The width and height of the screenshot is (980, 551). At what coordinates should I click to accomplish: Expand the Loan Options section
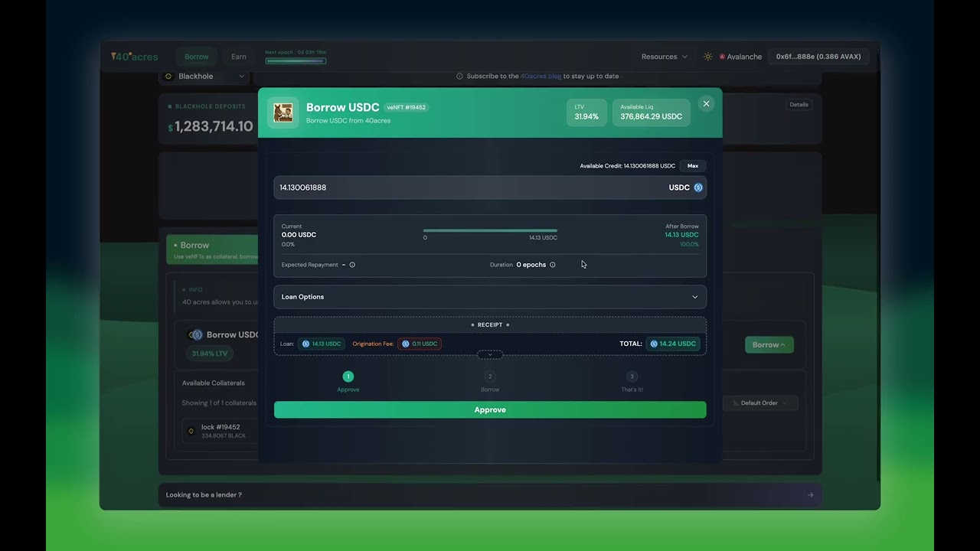pos(490,297)
